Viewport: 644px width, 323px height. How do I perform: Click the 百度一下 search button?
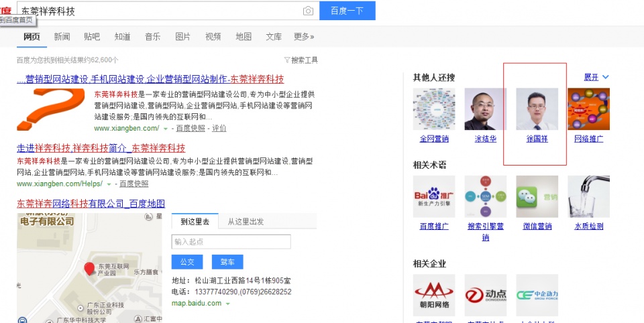click(x=347, y=11)
